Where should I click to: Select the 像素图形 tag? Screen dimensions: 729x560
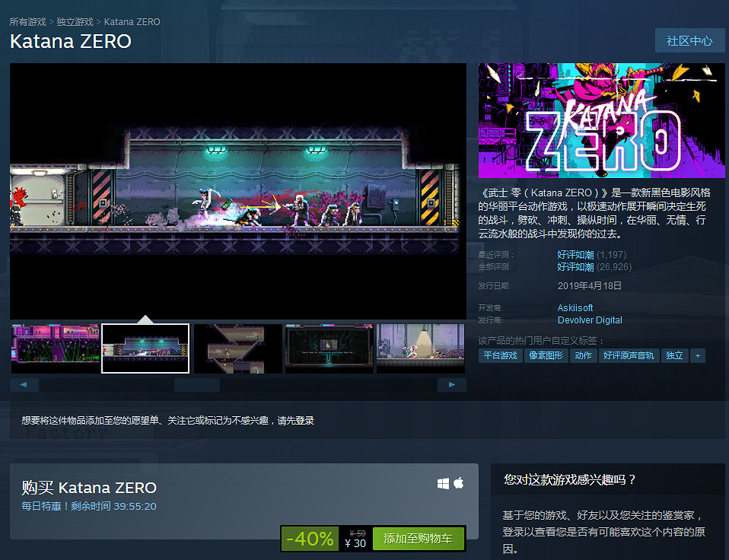tap(546, 355)
